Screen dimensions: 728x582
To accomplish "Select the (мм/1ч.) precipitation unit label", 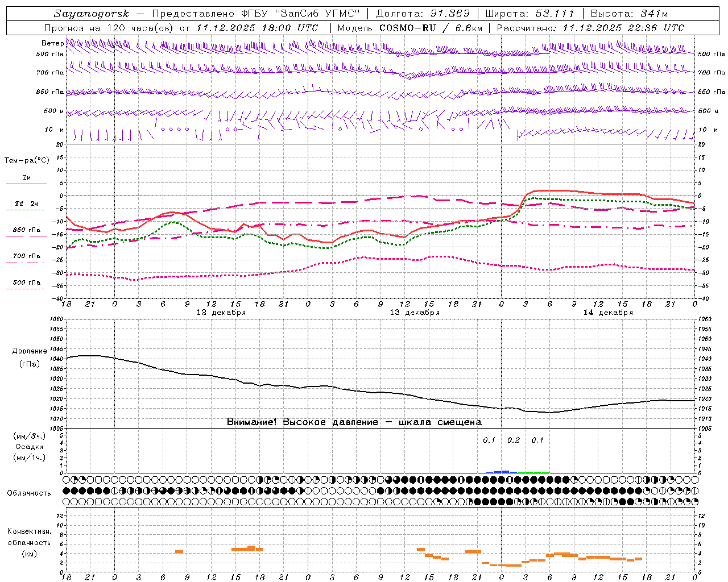I will (x=30, y=458).
